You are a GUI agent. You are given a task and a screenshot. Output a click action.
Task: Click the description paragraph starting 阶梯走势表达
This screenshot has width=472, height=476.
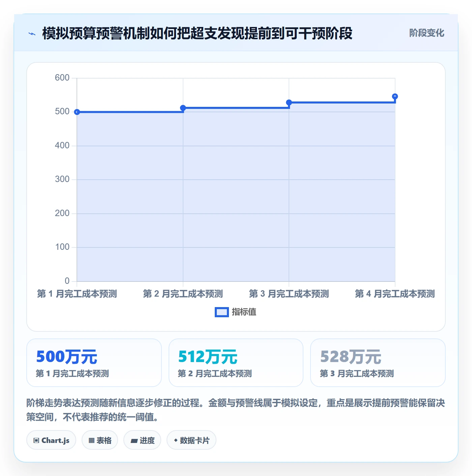coord(236,410)
